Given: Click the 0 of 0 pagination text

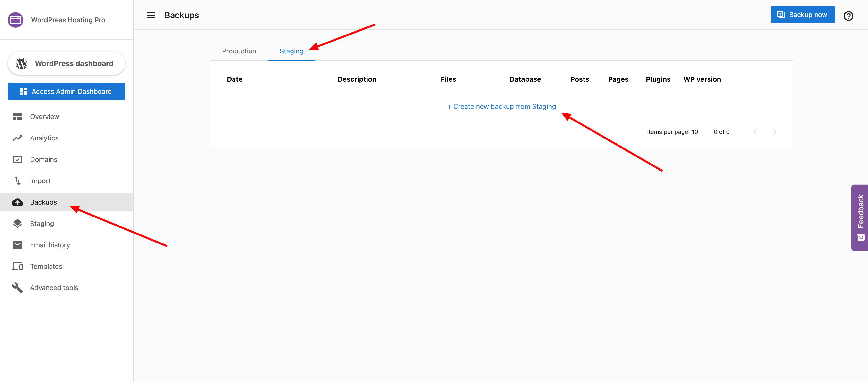Looking at the screenshot, I should click(721, 132).
